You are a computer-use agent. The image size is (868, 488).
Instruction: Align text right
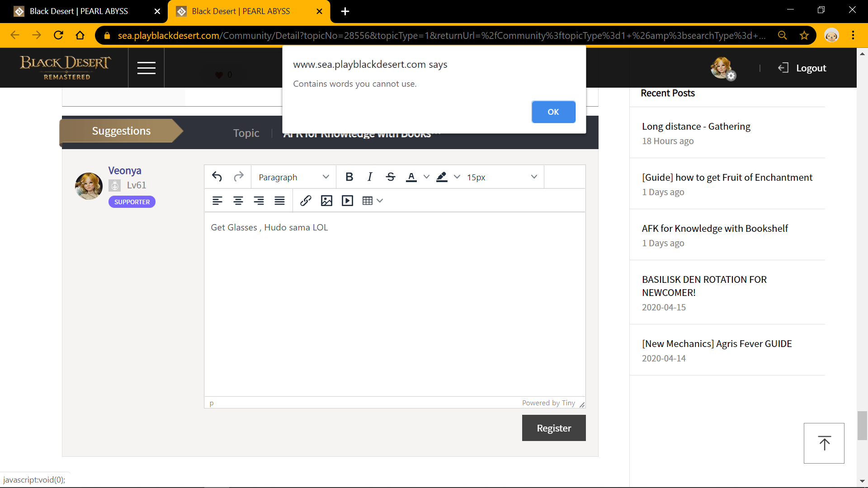coord(259,201)
